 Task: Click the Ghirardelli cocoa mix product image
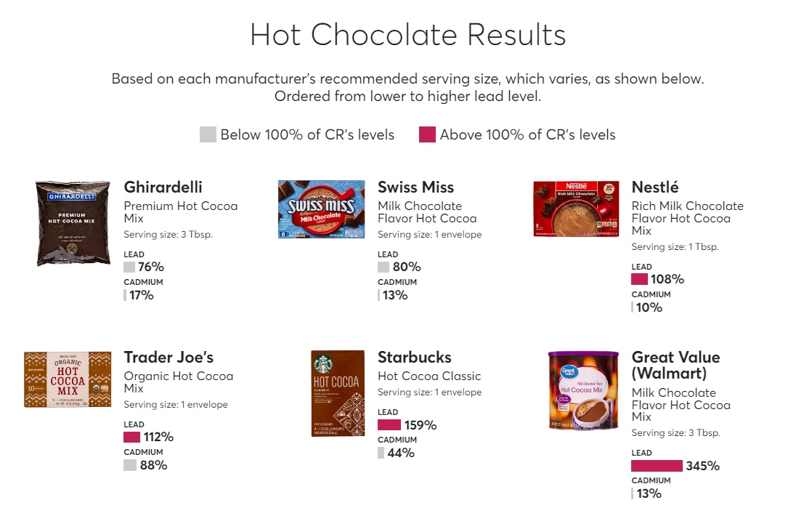(x=73, y=223)
